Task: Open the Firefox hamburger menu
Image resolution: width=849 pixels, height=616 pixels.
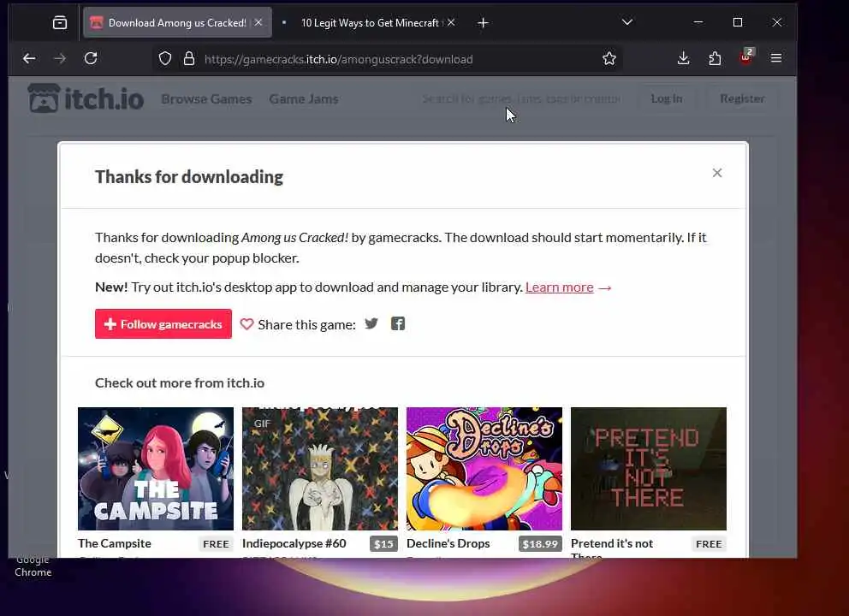Action: click(x=776, y=58)
